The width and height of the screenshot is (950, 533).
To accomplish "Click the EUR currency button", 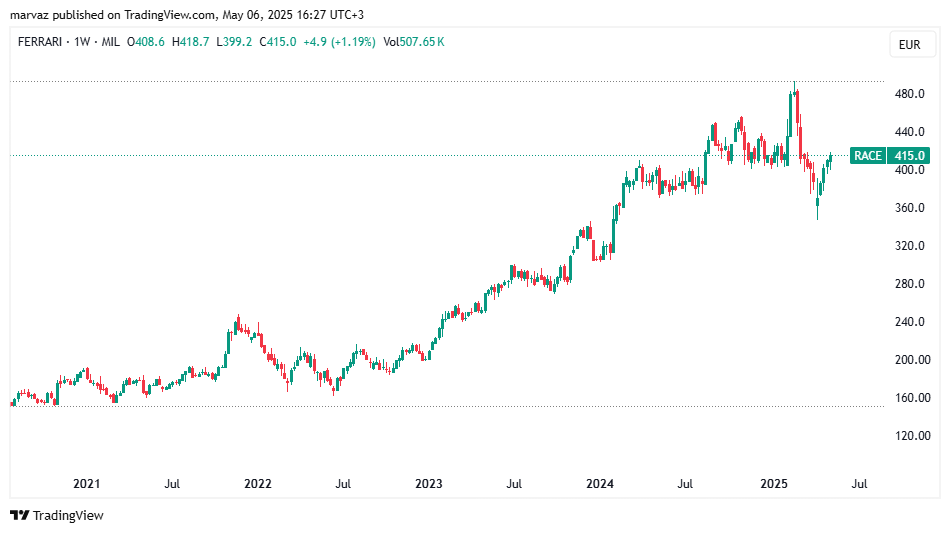I will [912, 45].
